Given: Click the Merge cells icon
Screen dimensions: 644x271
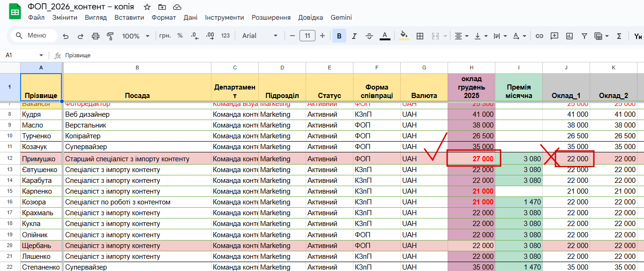Looking at the screenshot, I should pyautogui.click(x=434, y=36).
